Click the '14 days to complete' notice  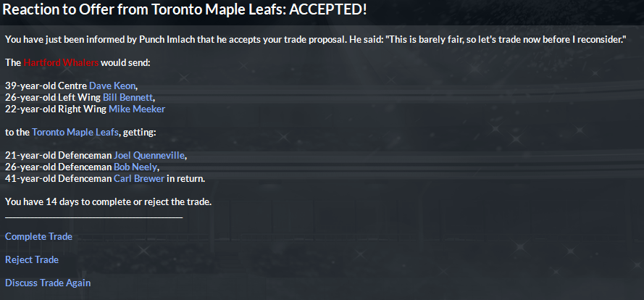click(x=108, y=201)
